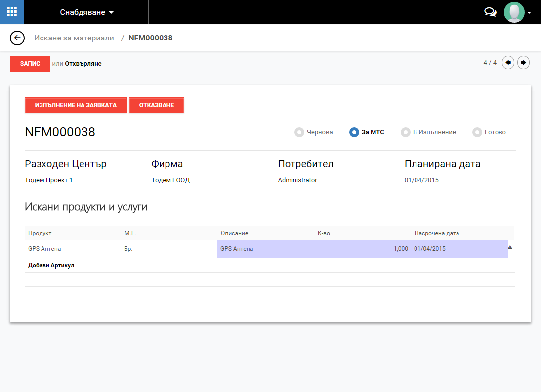Click Изпълнение на заявката button
541x392 pixels.
pos(76,105)
